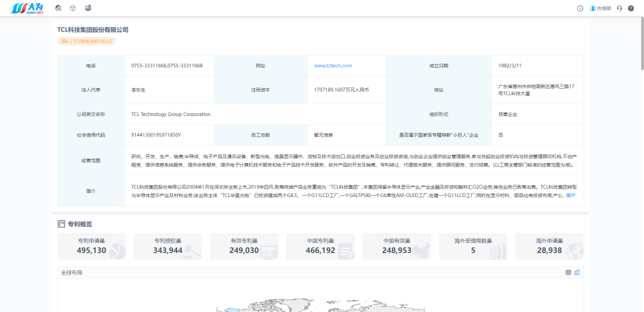This screenshot has width=644, height=312.
Task: Open the 海外受理局数量 5 card
Action: (x=473, y=247)
